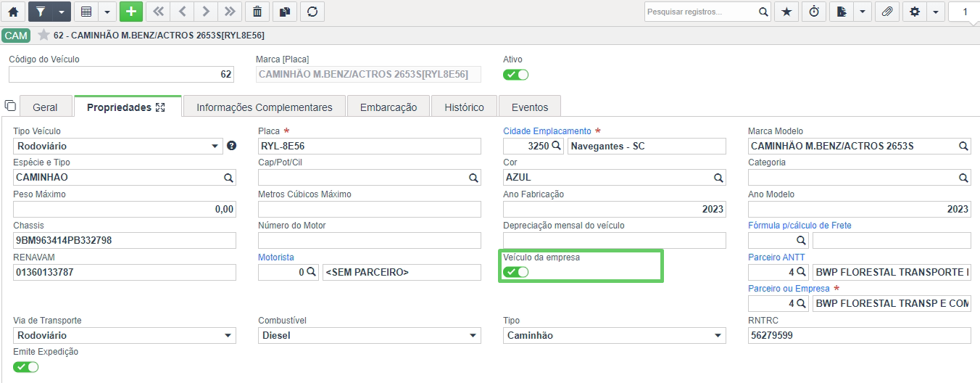Open the settings gear
980x383 pixels.
point(914,12)
